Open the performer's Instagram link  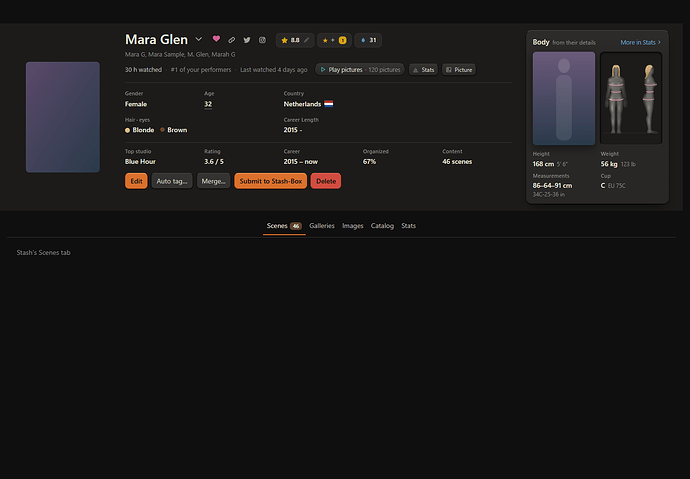pos(262,40)
